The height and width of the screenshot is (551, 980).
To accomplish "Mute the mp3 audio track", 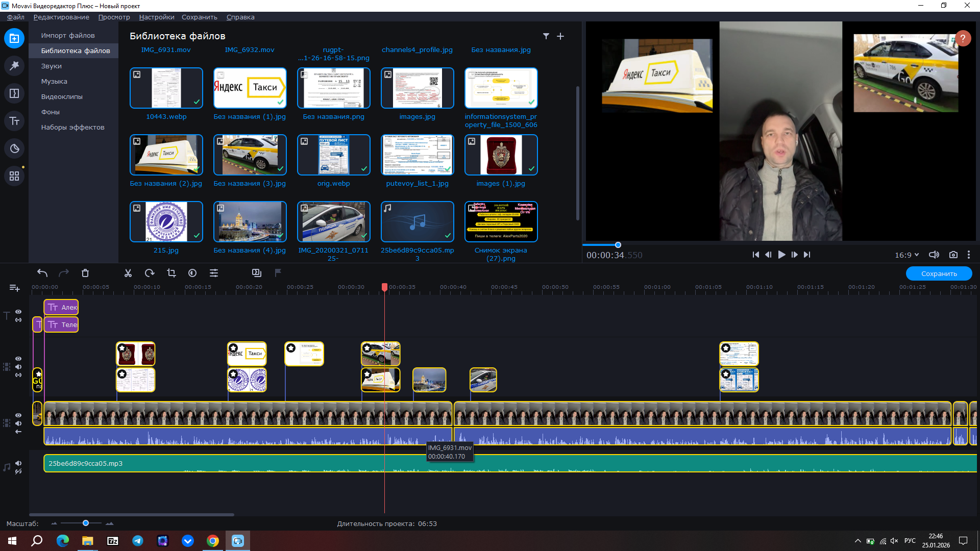I will tap(18, 463).
